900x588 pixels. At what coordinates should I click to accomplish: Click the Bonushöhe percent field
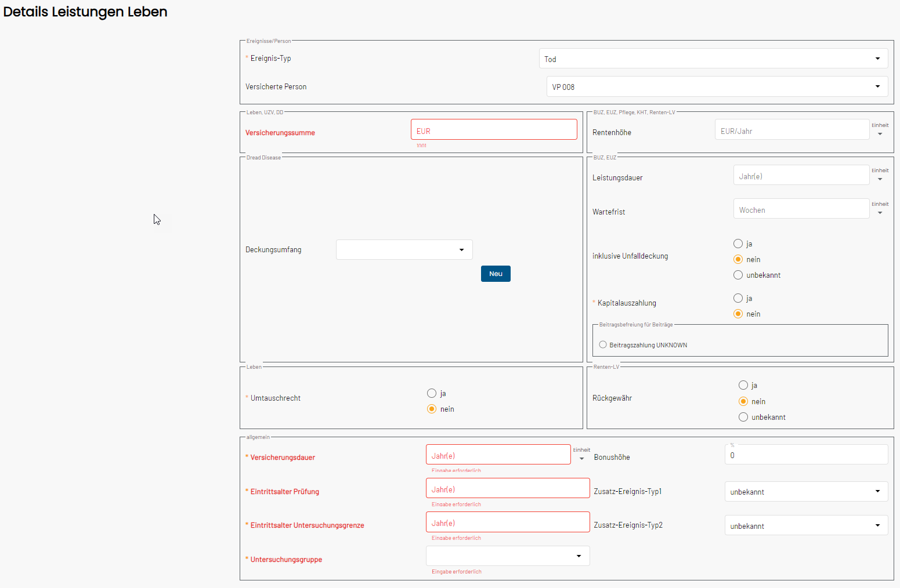pyautogui.click(x=806, y=455)
